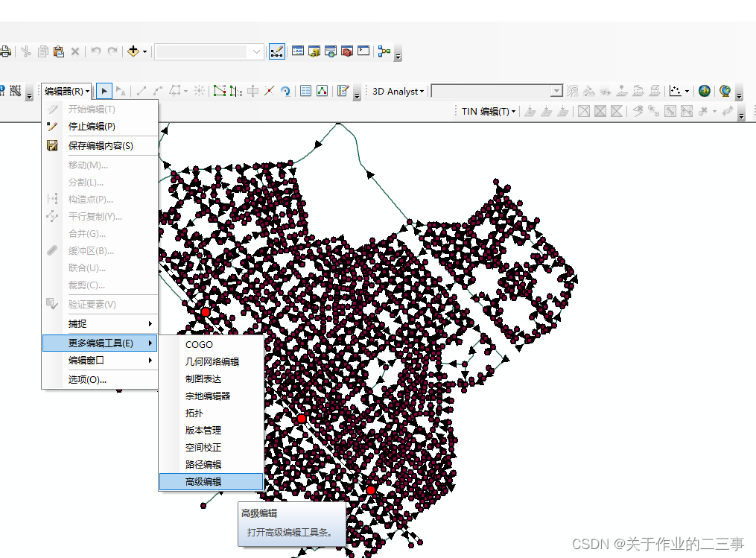Click the Split Tool icon
Viewport: 756px width, 558px height.
click(270, 91)
